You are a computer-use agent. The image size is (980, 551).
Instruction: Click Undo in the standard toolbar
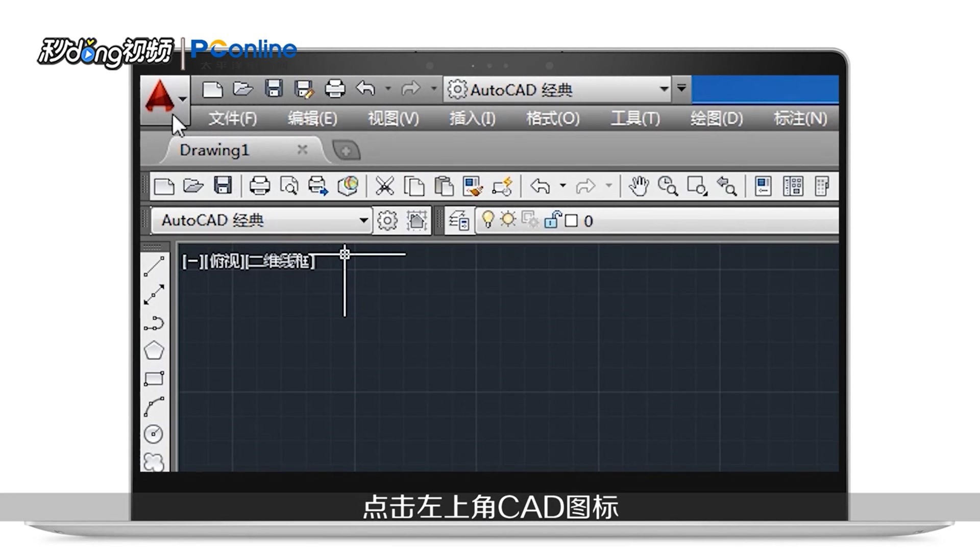tap(540, 186)
